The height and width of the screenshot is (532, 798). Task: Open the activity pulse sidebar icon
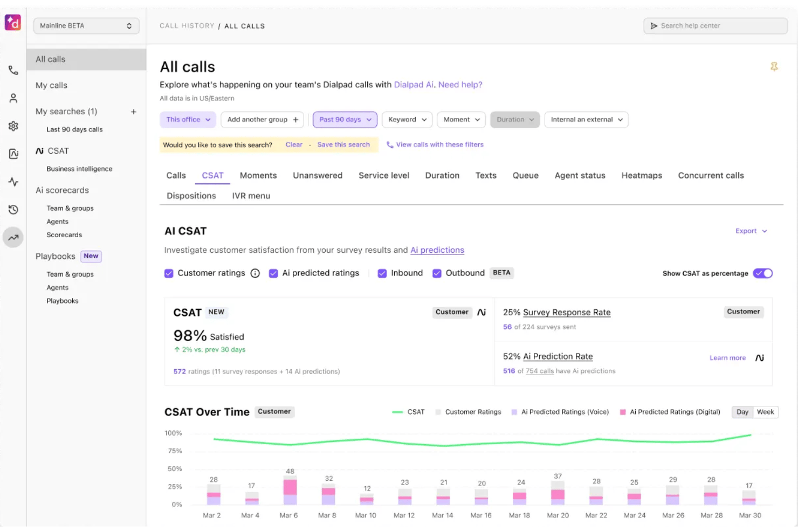coord(13,182)
